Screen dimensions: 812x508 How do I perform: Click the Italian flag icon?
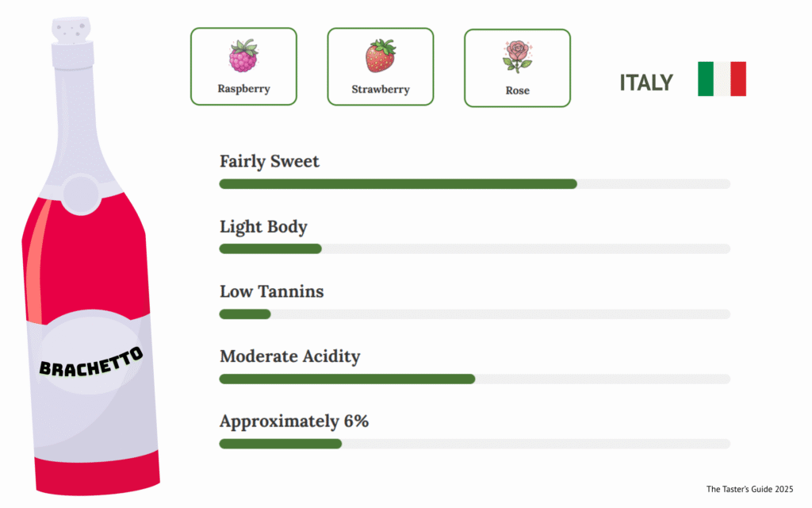(722, 79)
